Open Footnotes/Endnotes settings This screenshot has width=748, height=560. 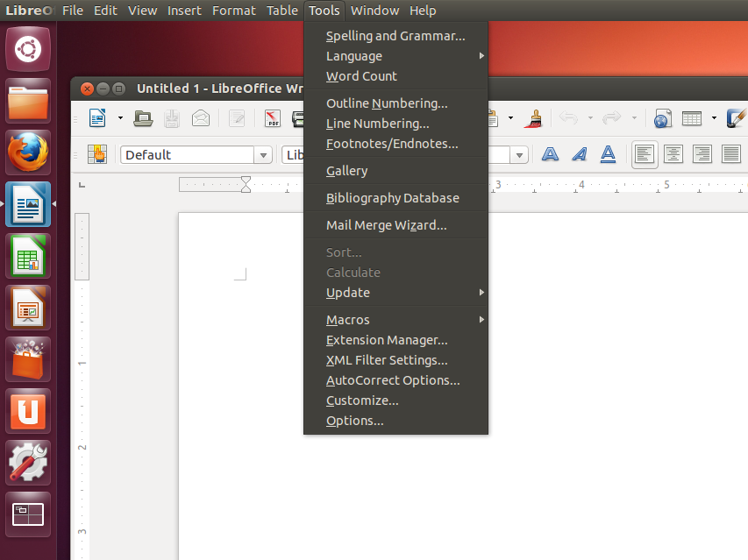pos(396,144)
